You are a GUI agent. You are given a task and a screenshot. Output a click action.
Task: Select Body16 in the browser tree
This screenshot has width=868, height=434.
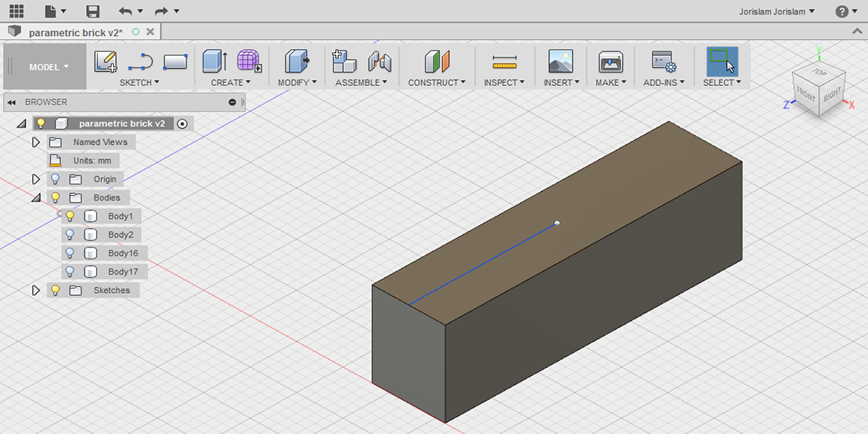(123, 253)
